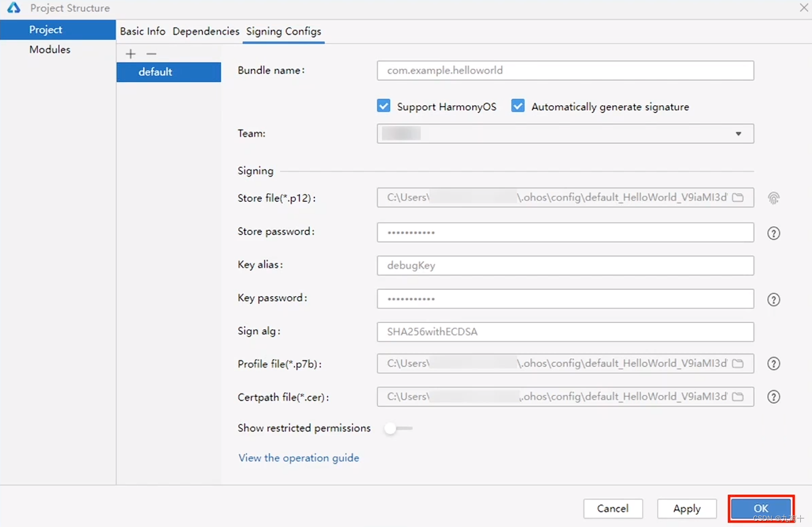Open the Team dropdown
Screen dimensions: 812x527
click(x=565, y=134)
